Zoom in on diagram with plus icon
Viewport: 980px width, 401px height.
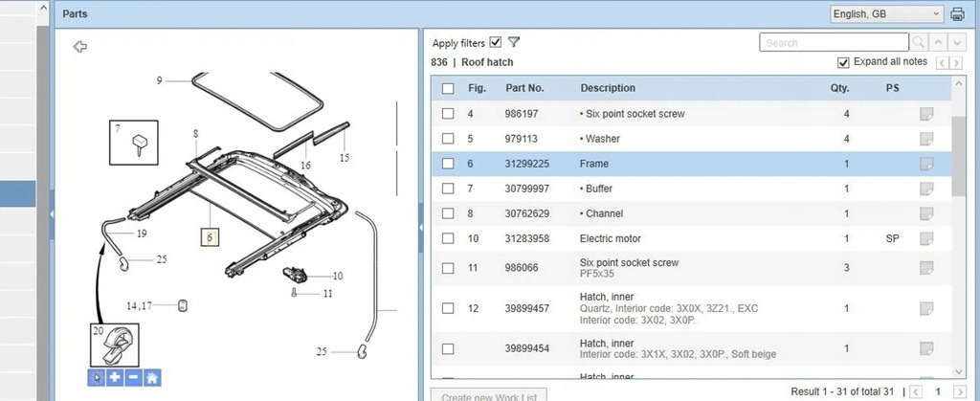point(115,377)
